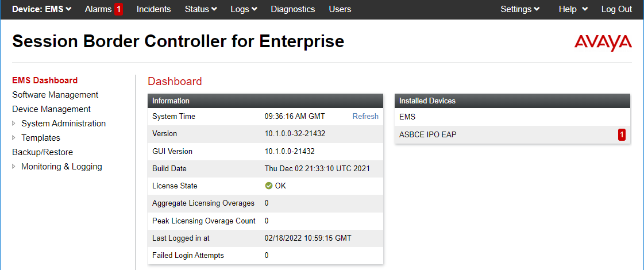Click the Avaya logo
The width and height of the screenshot is (644, 270).
click(603, 43)
